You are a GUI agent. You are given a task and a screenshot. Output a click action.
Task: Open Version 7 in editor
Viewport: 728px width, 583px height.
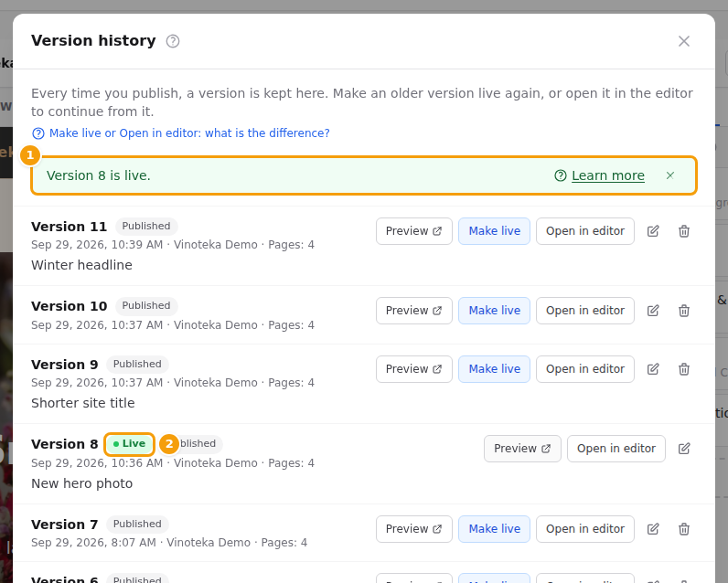585,529
